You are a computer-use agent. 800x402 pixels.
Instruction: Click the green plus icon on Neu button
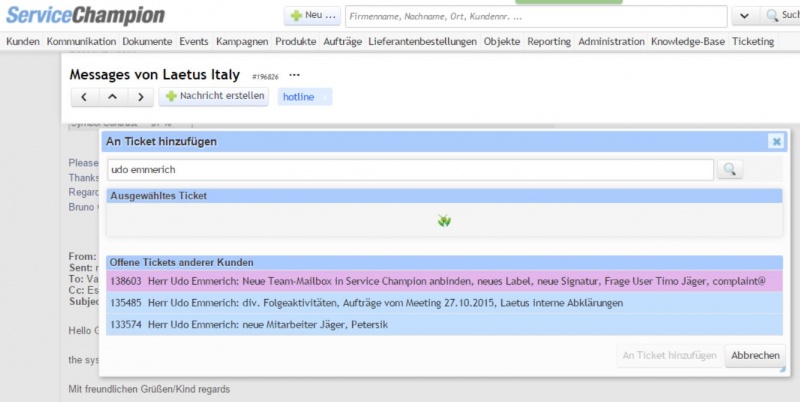click(296, 16)
